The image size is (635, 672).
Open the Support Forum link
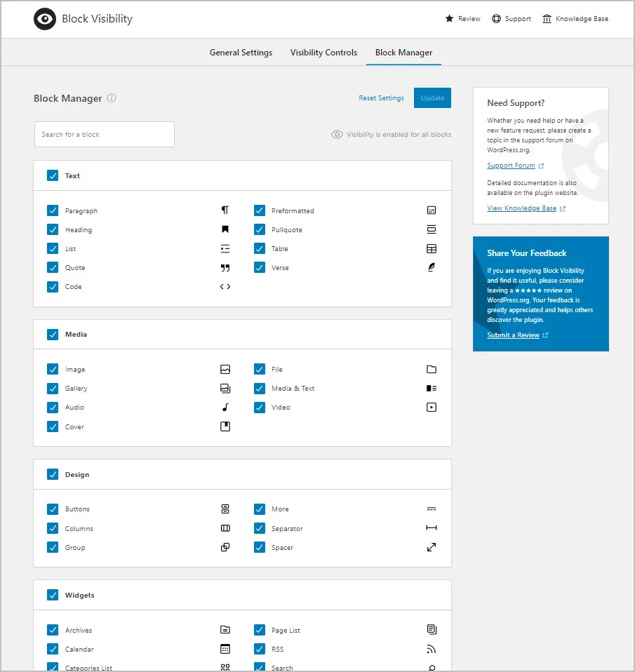[x=511, y=166]
